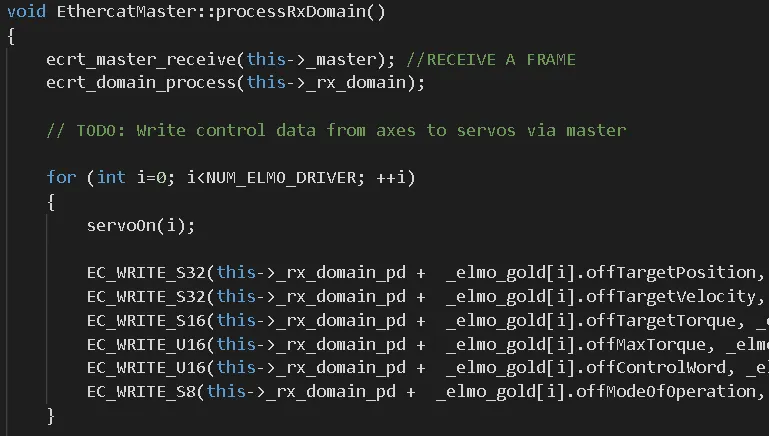Click the closing brace of for loop
Viewport: 769px width, 436px height.
pos(51,416)
